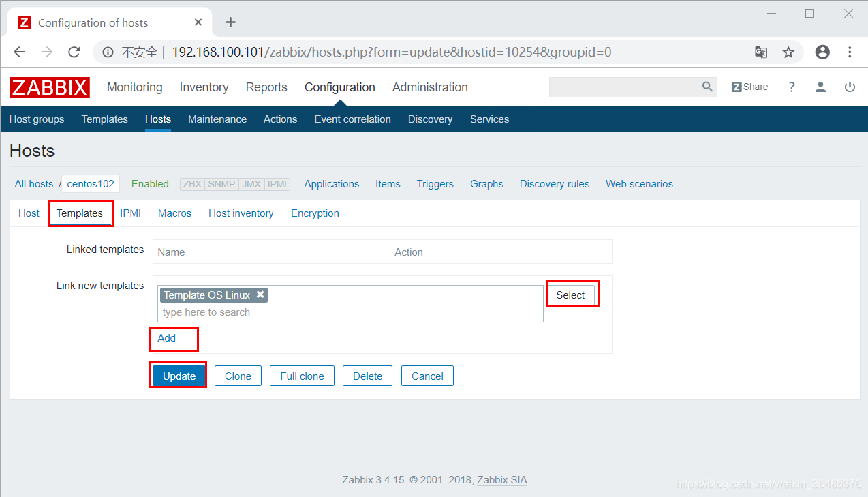This screenshot has width=868, height=497.
Task: Open the host Items link
Action: pyautogui.click(x=388, y=184)
